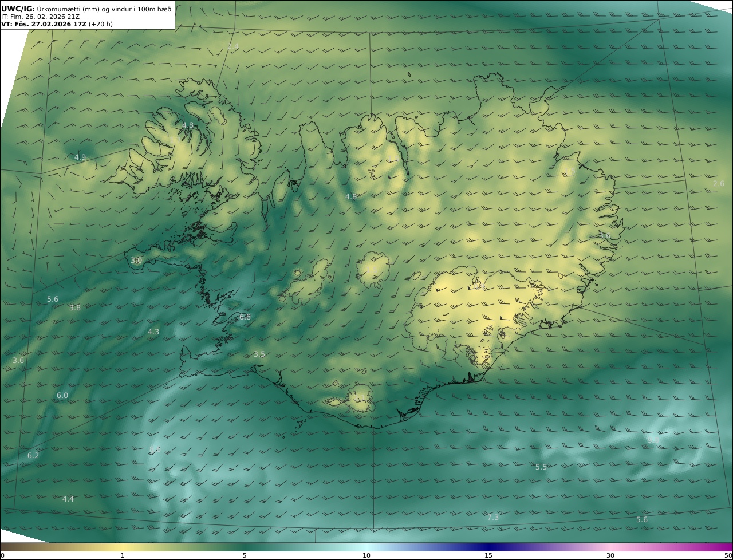Image resolution: width=733 pixels, height=560 pixels.
Task: Click the valid time "VT: Fös. 27.02.2026 17Z"
Action: tap(44, 25)
